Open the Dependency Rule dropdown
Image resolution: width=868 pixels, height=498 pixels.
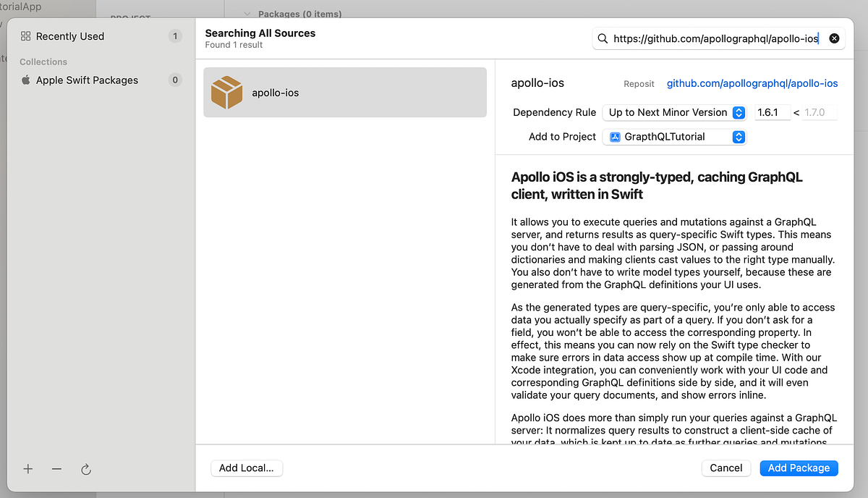673,112
